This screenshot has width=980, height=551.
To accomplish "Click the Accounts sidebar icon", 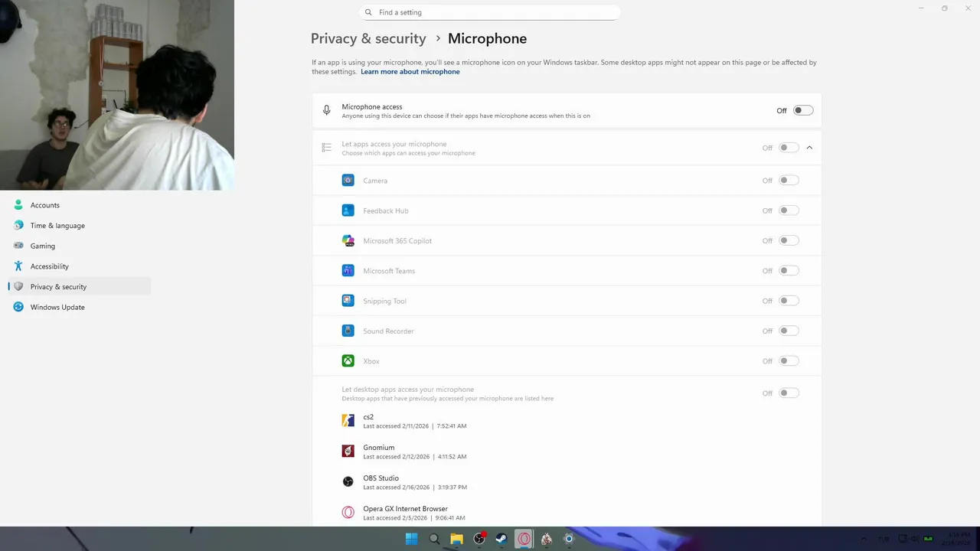I will coord(18,205).
